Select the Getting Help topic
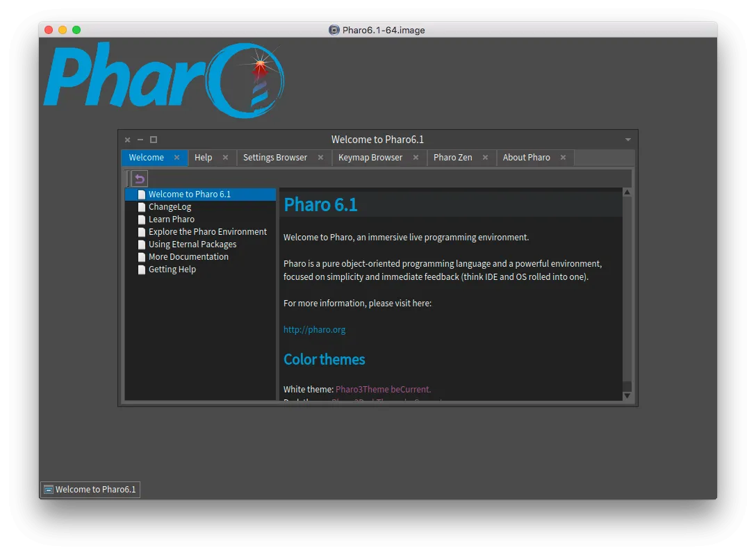 (x=200, y=270)
